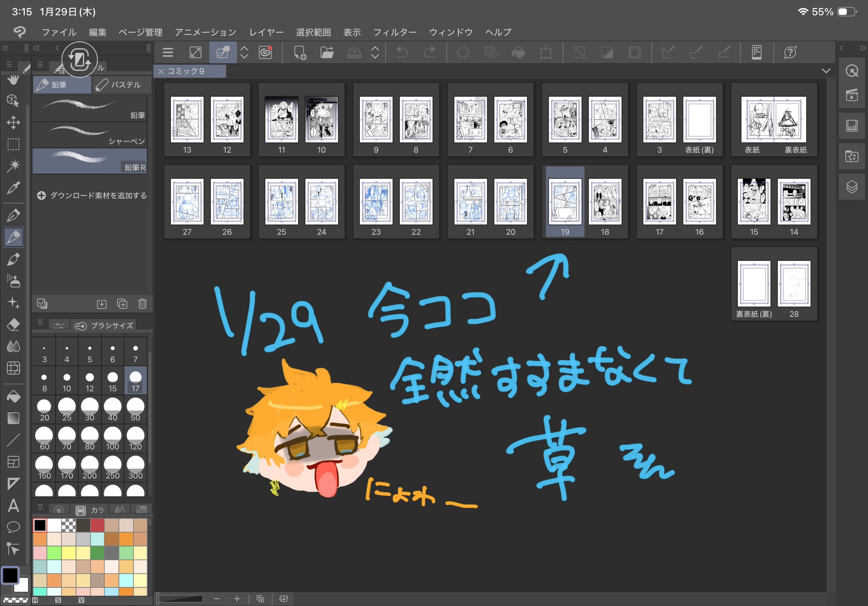Open save options up-down stepper
This screenshot has height=606, width=868.
[x=375, y=53]
